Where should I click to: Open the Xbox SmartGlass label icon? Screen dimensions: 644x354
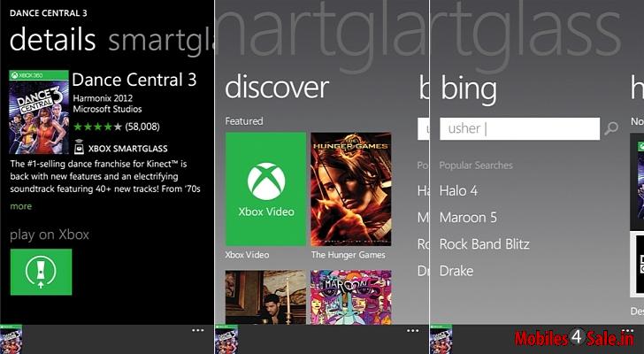coord(79,148)
